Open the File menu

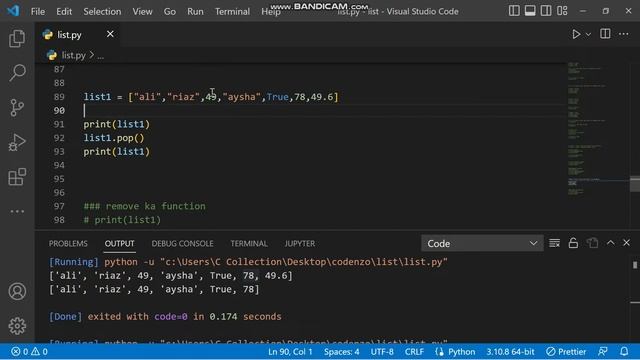pyautogui.click(x=38, y=11)
